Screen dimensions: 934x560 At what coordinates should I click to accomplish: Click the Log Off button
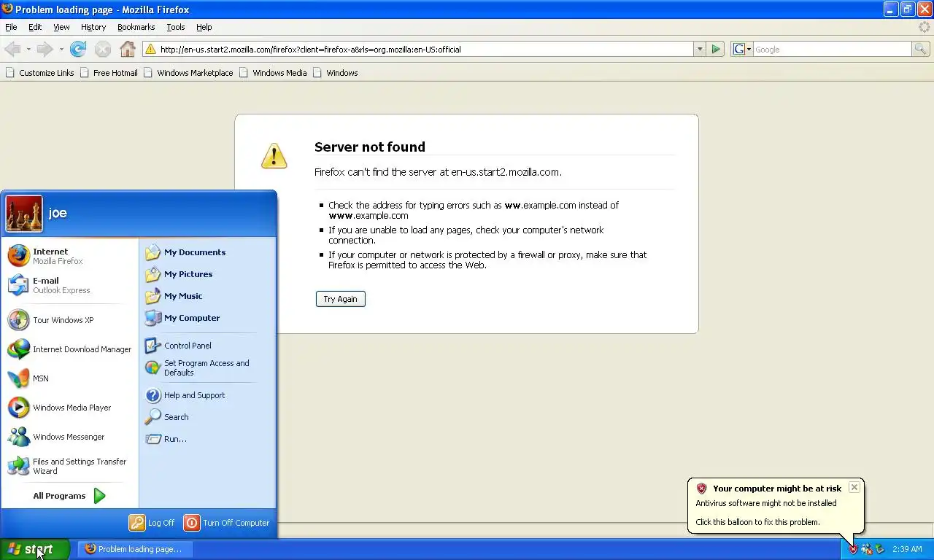coord(153,523)
